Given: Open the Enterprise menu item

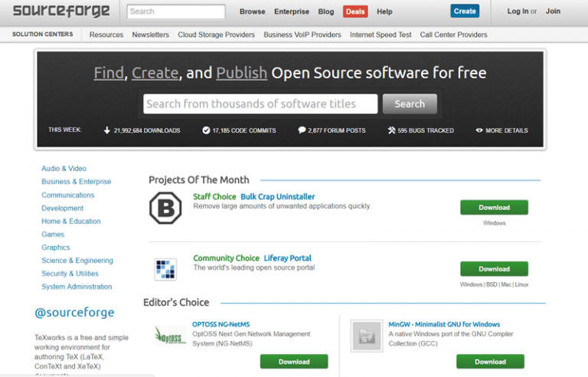Looking at the screenshot, I should [x=292, y=11].
